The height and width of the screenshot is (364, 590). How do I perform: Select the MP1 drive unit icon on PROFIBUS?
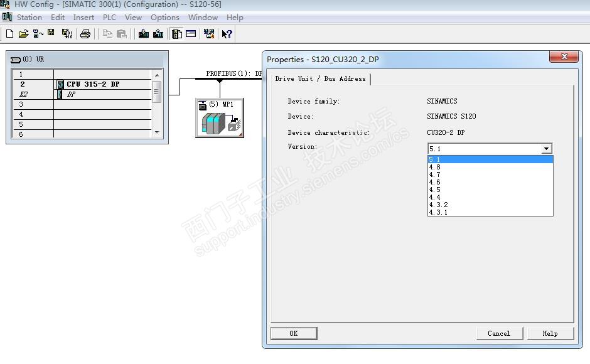point(220,118)
